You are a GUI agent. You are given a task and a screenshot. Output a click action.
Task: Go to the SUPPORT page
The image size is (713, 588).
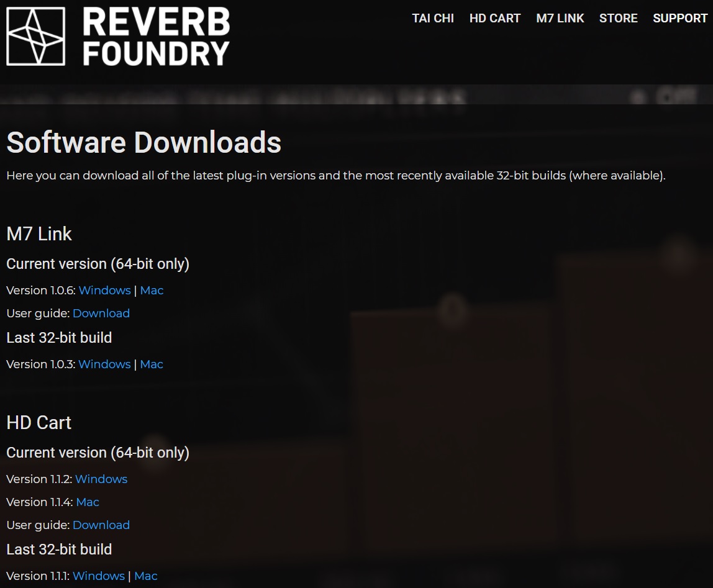(679, 18)
